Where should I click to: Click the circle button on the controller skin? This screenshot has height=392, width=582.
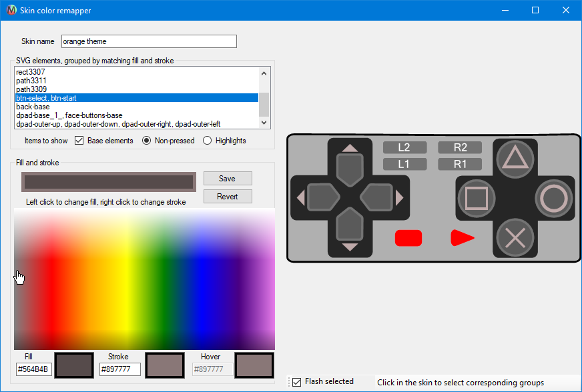[553, 198]
